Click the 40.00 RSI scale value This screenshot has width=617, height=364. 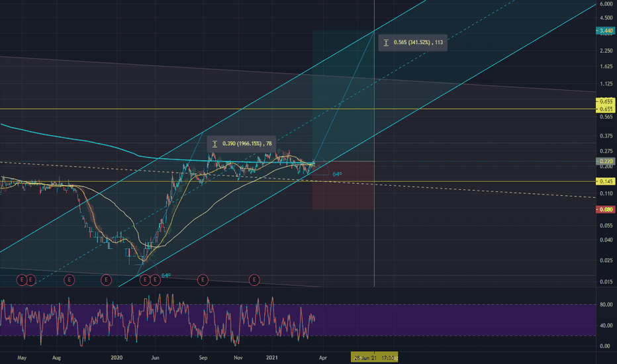(606, 326)
